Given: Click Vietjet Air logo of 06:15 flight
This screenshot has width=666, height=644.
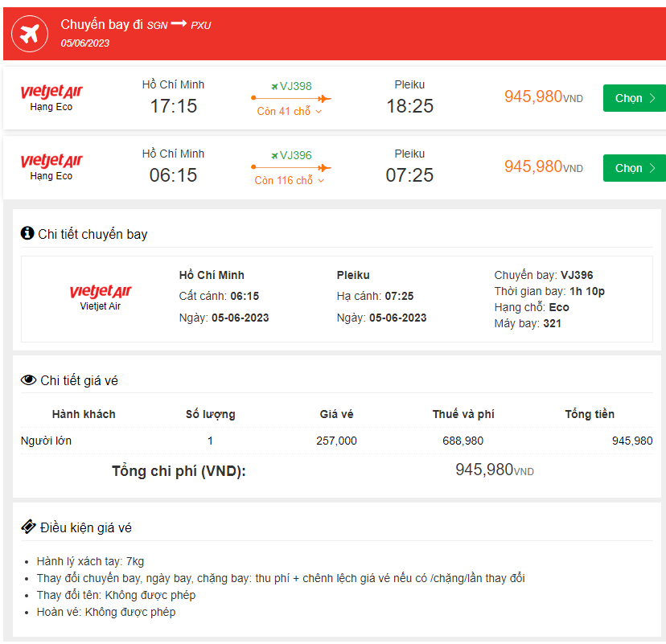Looking at the screenshot, I should pyautogui.click(x=51, y=161).
